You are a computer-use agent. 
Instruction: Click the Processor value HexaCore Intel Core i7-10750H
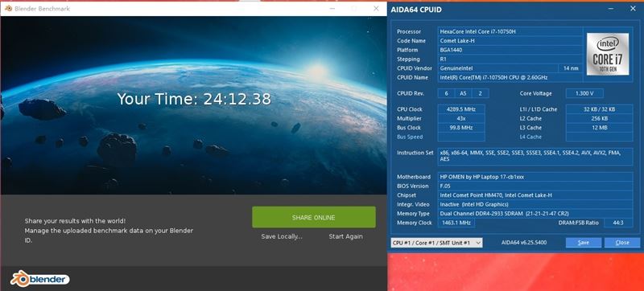510,31
